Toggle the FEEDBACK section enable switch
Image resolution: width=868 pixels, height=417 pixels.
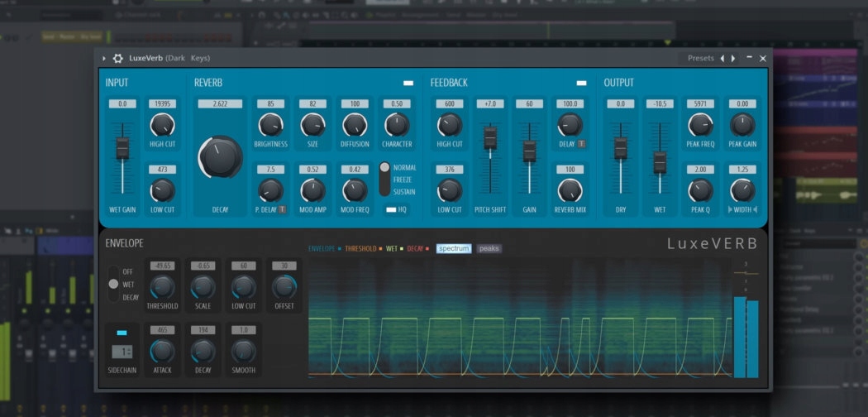tap(581, 83)
